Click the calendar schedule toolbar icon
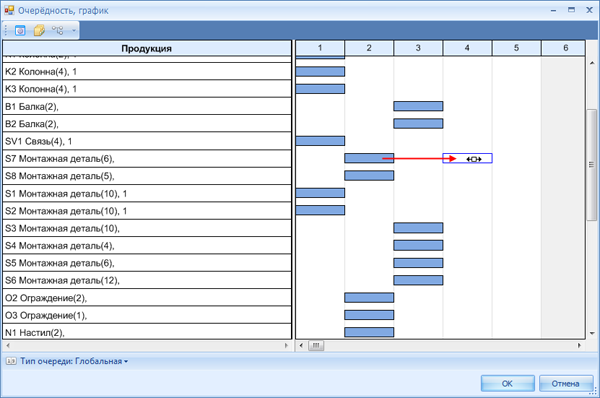Screen dimensions: 600x398 tap(20, 30)
